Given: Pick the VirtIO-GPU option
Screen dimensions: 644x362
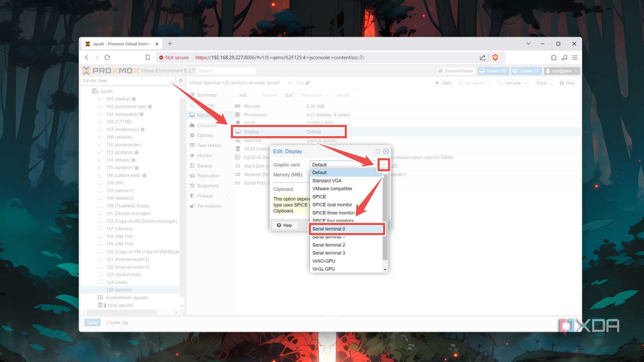Looking at the screenshot, I should [x=346, y=261].
